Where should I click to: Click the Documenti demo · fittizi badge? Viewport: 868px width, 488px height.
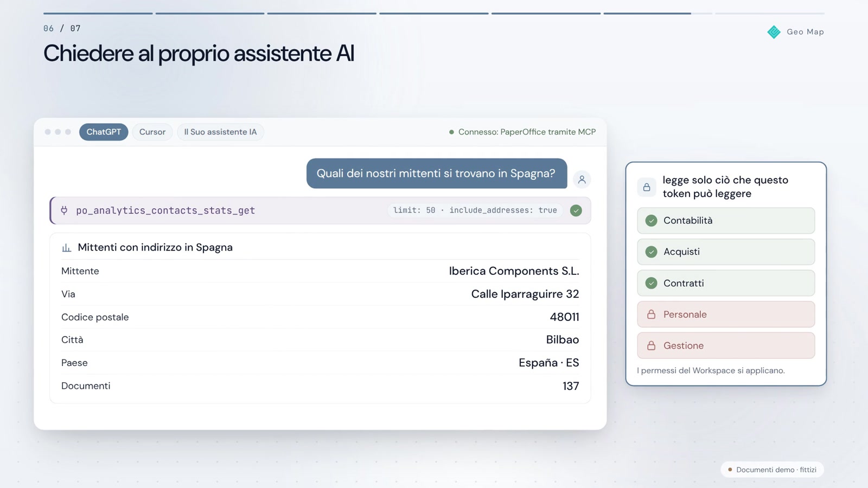click(772, 470)
